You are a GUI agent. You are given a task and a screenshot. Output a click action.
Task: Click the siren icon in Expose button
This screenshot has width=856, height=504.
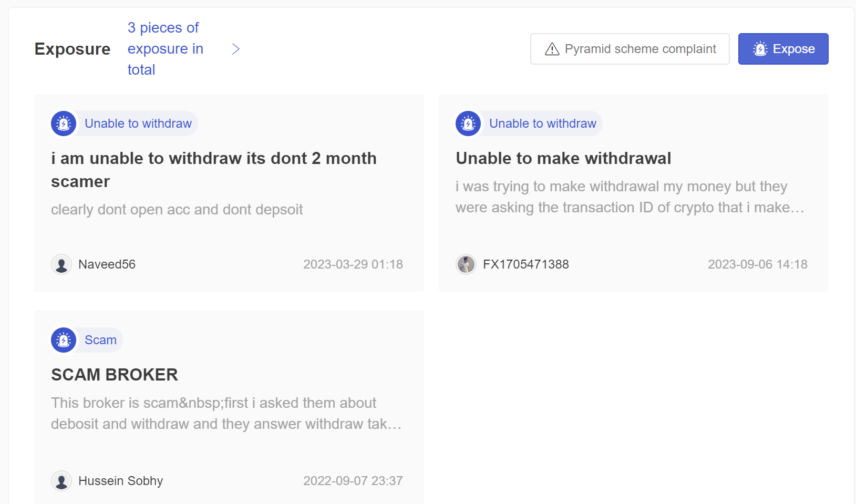coord(760,49)
